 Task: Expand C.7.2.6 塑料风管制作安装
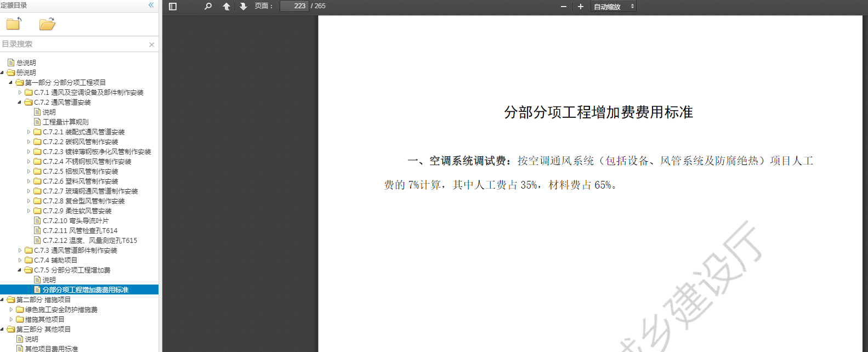(x=29, y=181)
